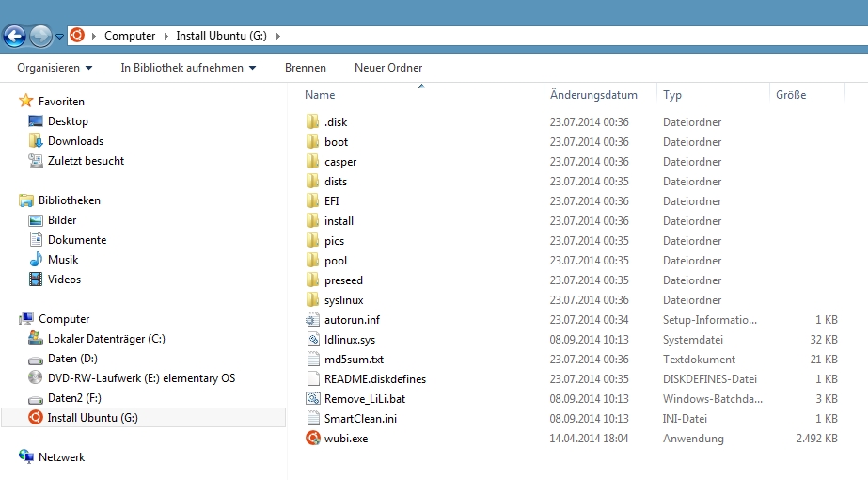Select the syslinux folder
The width and height of the screenshot is (868, 480).
pos(344,300)
